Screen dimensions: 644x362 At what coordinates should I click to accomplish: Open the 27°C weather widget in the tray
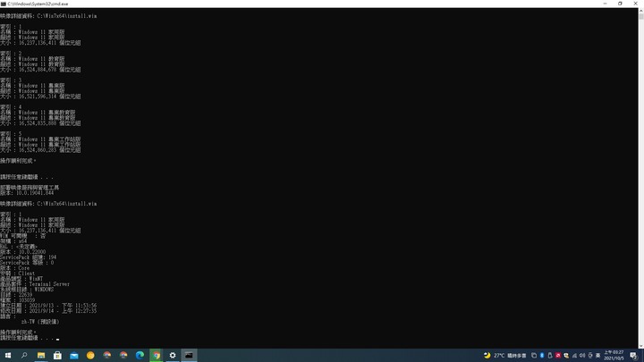tap(505, 356)
